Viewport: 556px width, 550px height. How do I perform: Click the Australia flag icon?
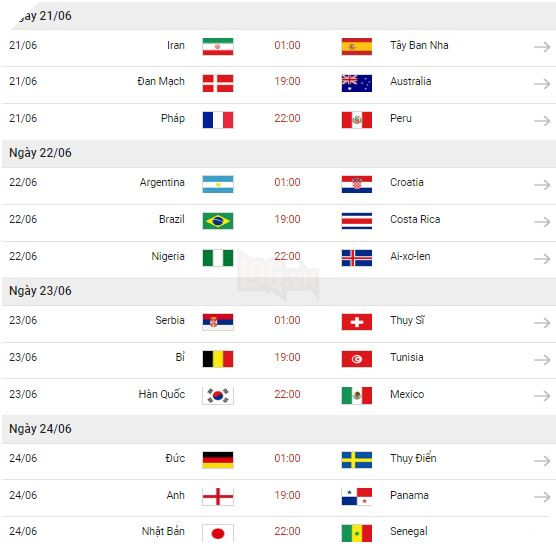pos(357,83)
